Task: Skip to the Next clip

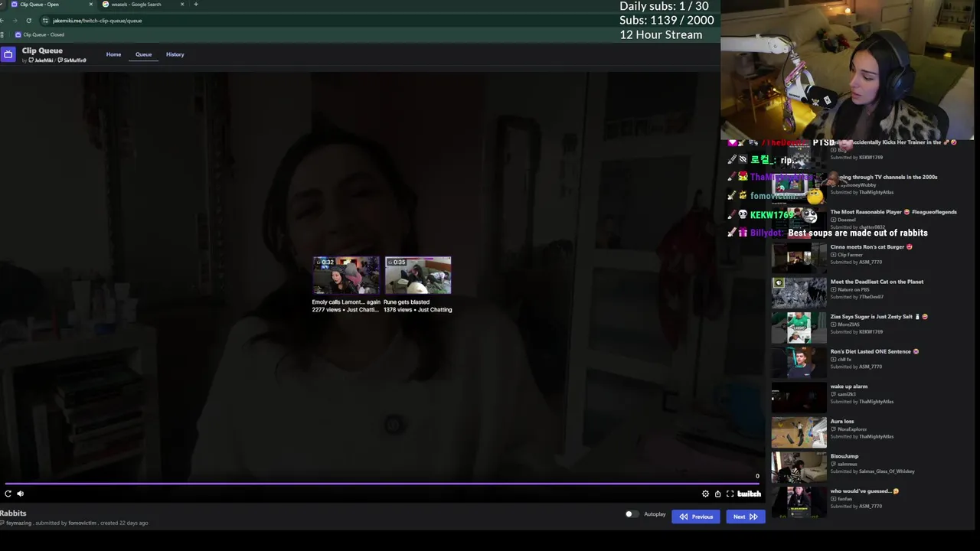Action: 745,517
